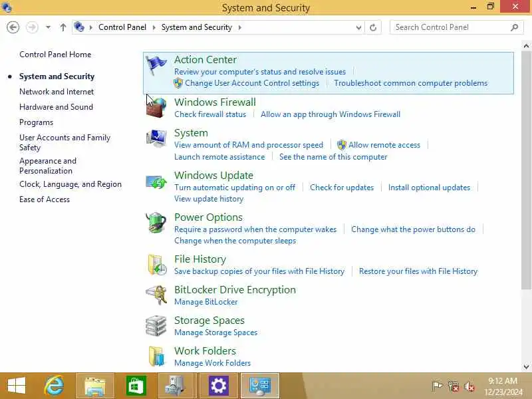This screenshot has width=532, height=399.
Task: Click Change when the computer sleeps
Action: 235,241
